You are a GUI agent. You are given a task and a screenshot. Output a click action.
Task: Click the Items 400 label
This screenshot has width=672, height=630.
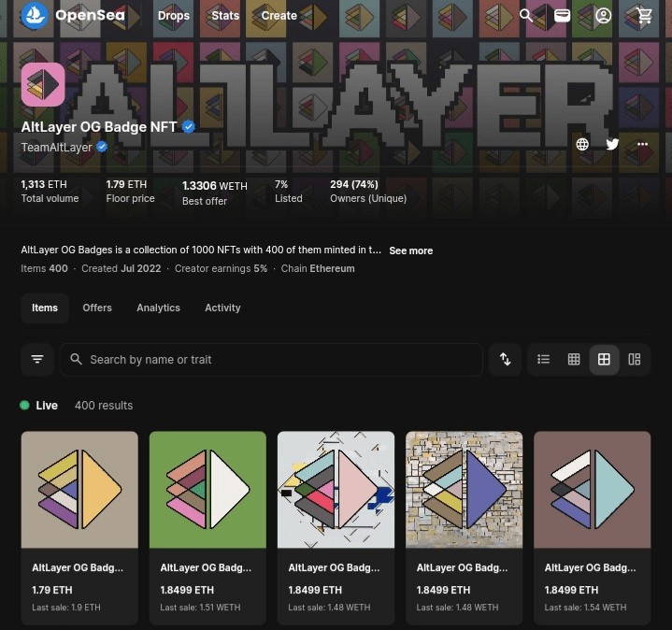44,268
